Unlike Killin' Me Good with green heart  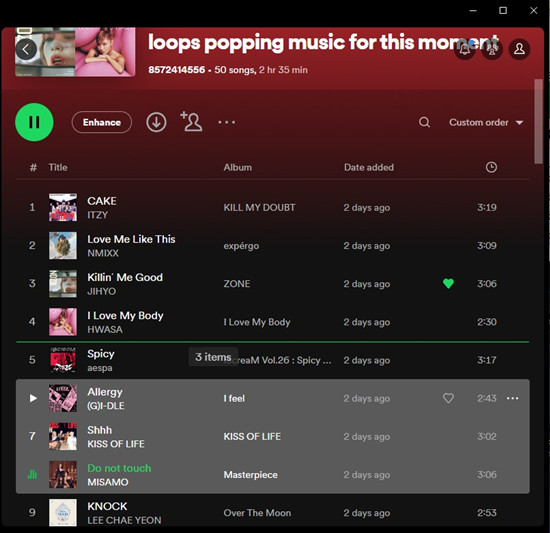tap(448, 283)
